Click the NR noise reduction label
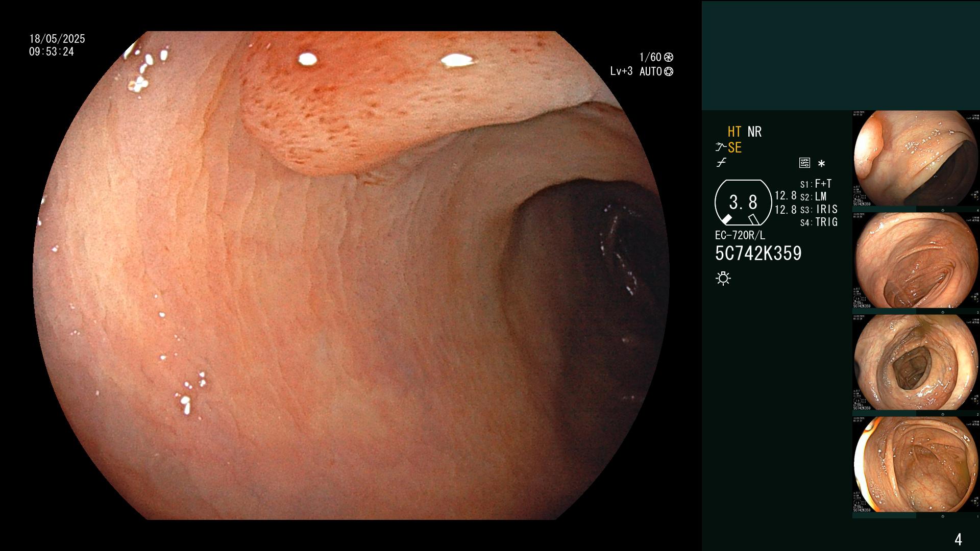 pos(754,132)
